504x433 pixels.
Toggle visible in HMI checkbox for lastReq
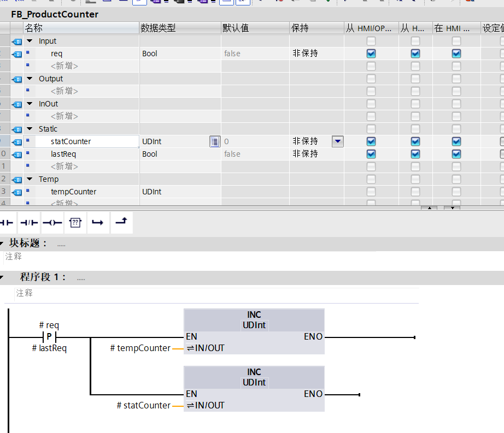pyautogui.click(x=456, y=154)
